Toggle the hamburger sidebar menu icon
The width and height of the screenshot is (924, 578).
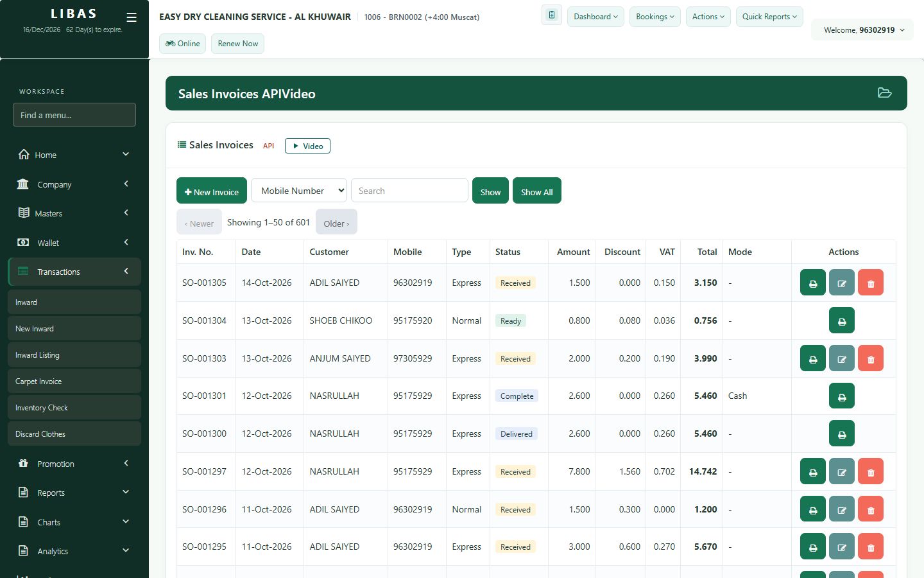[x=132, y=17]
